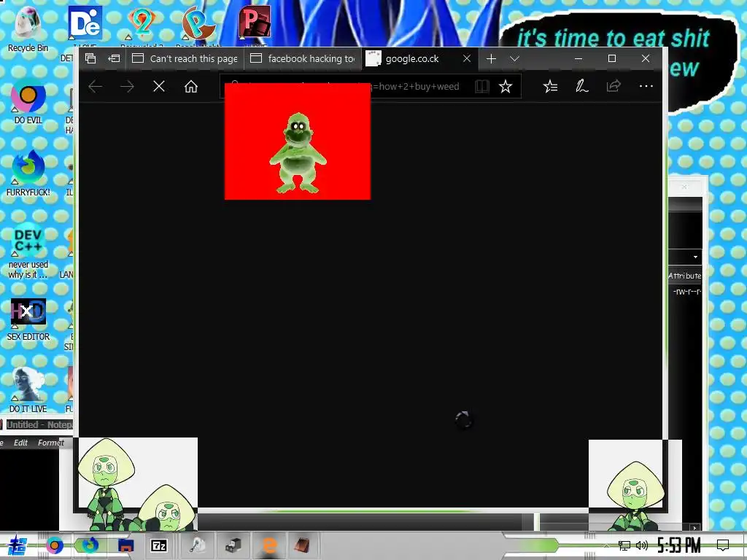Go back in Edge browser
Screen dimensions: 747x560
tap(96, 86)
